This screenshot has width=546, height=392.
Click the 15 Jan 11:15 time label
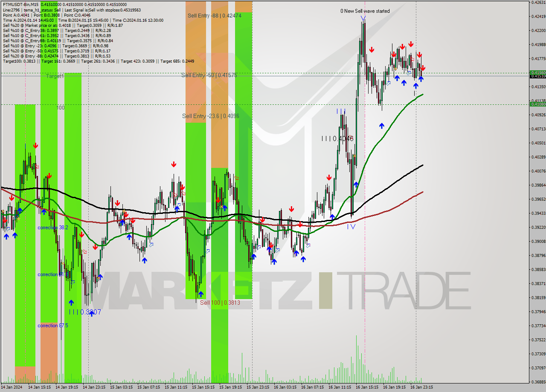(x=176, y=387)
